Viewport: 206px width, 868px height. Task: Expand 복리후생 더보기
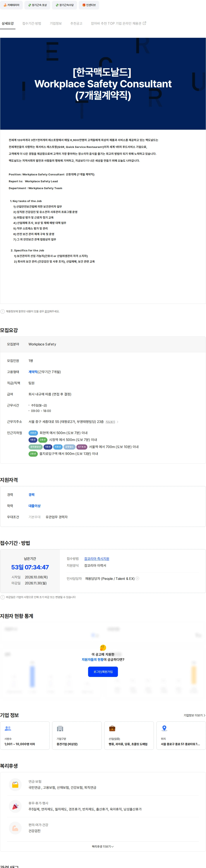[x=103, y=847]
